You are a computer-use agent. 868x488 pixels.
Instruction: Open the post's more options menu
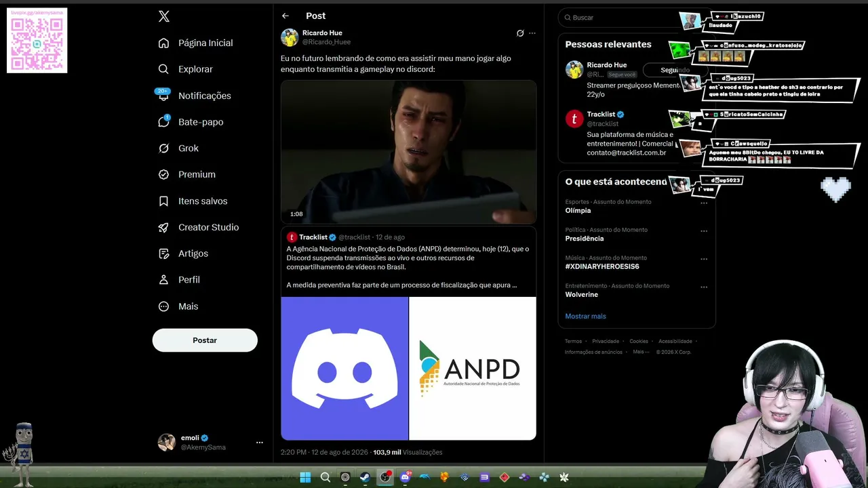pos(532,33)
